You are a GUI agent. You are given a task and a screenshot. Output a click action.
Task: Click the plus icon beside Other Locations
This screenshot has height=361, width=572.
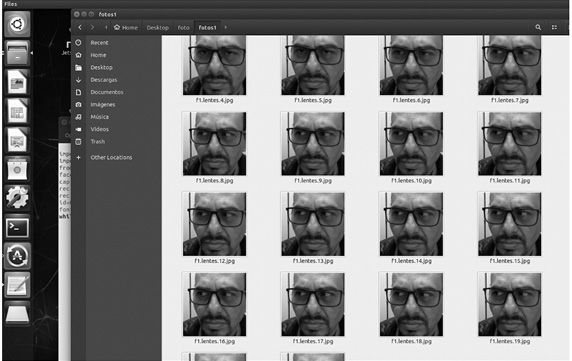pos(78,158)
